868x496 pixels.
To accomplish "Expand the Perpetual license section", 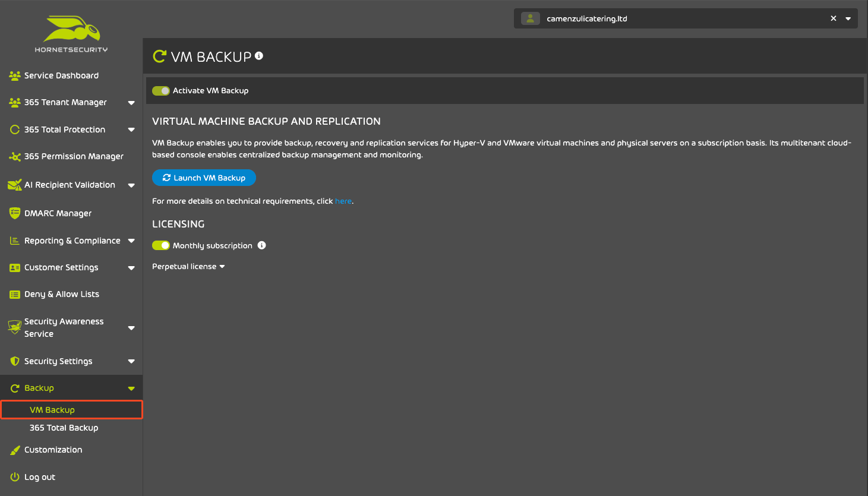I will coord(188,266).
